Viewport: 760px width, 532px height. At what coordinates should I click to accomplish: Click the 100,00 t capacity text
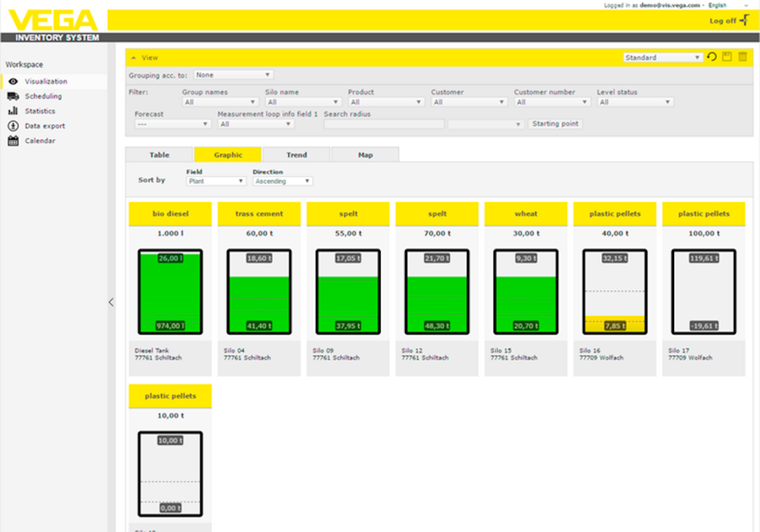(x=704, y=233)
